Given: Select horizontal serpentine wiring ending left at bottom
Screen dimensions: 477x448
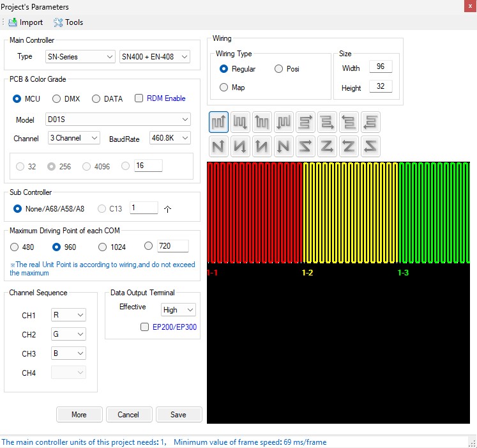Looking at the screenshot, I should click(x=370, y=122).
